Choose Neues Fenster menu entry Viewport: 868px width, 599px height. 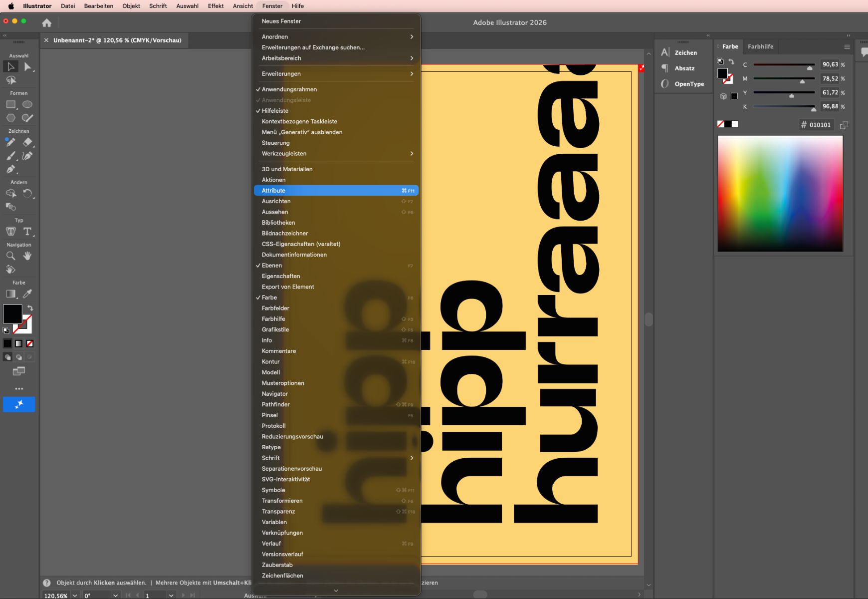(336, 21)
